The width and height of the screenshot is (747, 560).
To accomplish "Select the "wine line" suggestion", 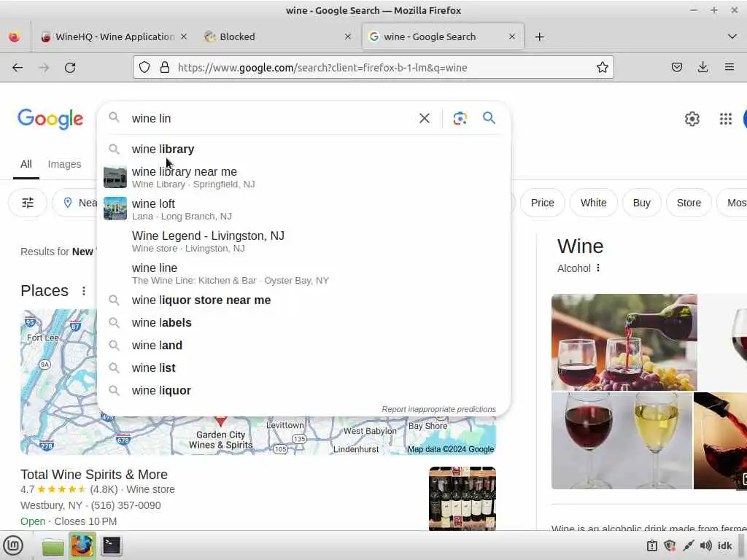I will pyautogui.click(x=303, y=273).
